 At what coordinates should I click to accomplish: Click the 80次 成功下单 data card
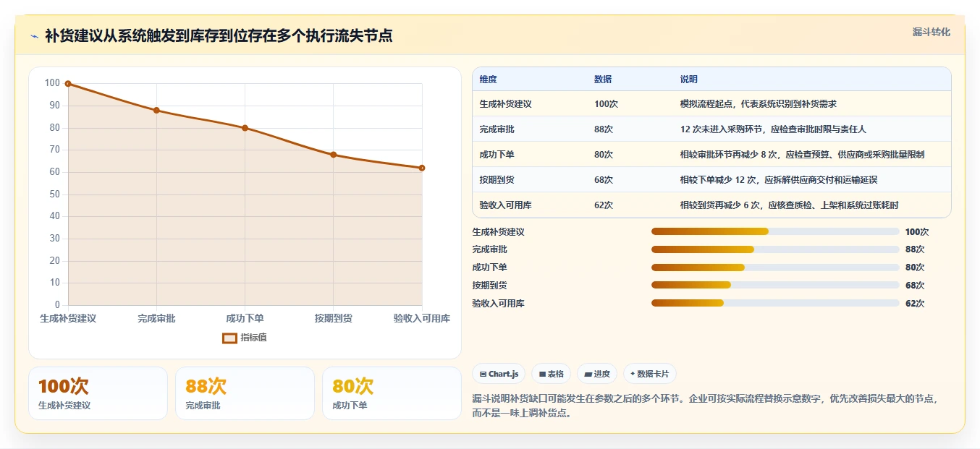coord(392,393)
